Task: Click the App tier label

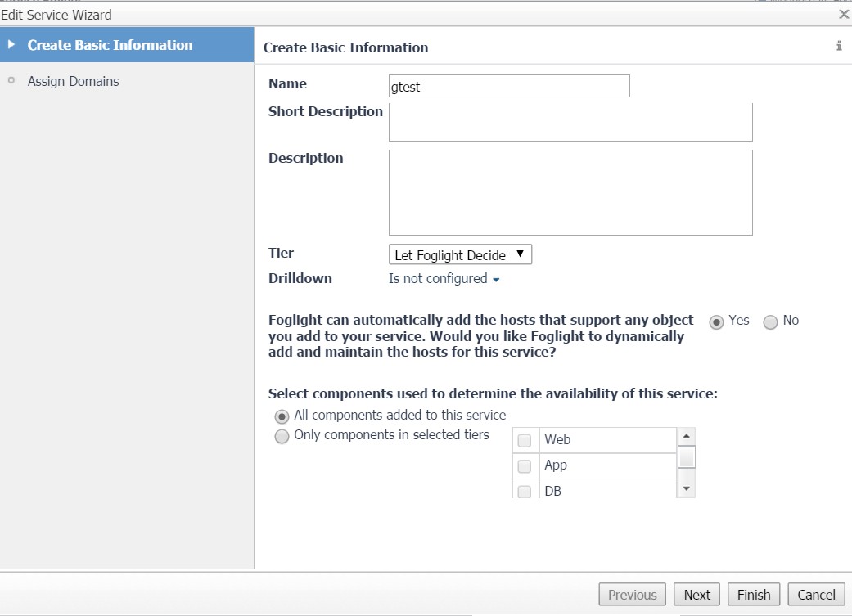Action: point(556,465)
